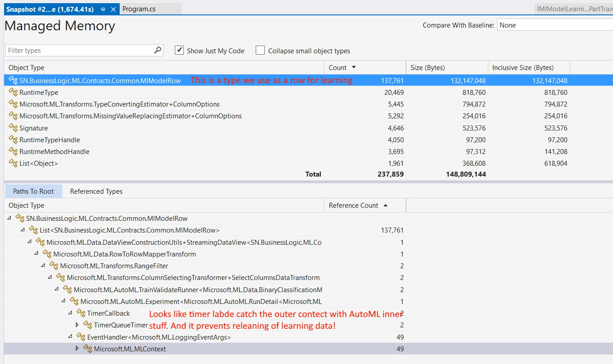Click the RuntimeMethodHandle row icon
613x364 pixels.
click(x=13, y=152)
